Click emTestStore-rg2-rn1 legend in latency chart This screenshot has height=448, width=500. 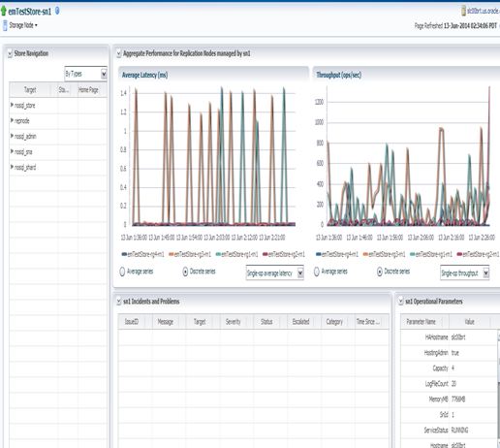[x=284, y=254]
